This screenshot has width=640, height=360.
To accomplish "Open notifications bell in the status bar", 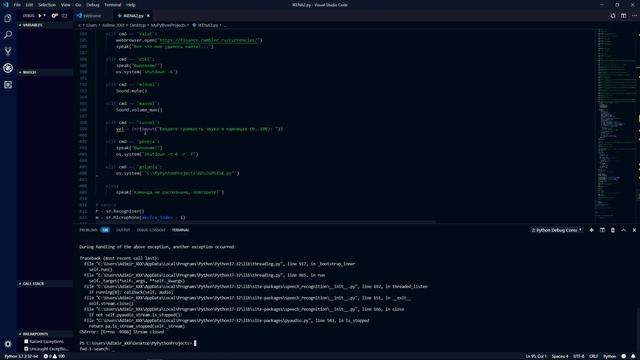I will pyautogui.click(x=633, y=356).
